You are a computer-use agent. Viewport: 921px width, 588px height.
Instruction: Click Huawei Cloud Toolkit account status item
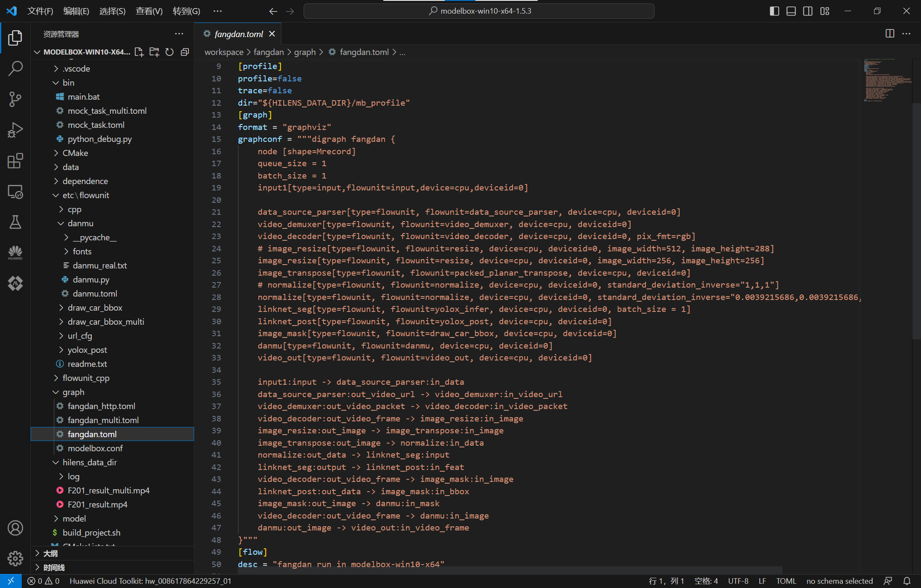tap(150, 581)
